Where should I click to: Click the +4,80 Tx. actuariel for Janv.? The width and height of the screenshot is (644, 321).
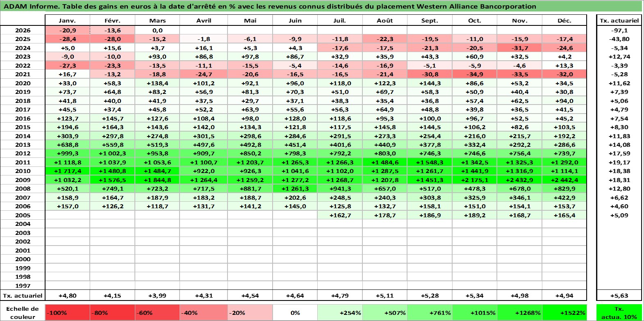[67, 296]
